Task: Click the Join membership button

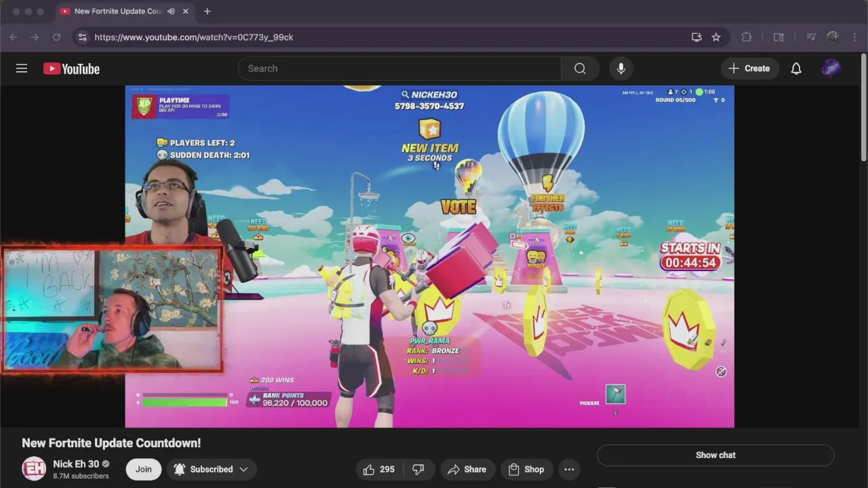Action: [143, 469]
